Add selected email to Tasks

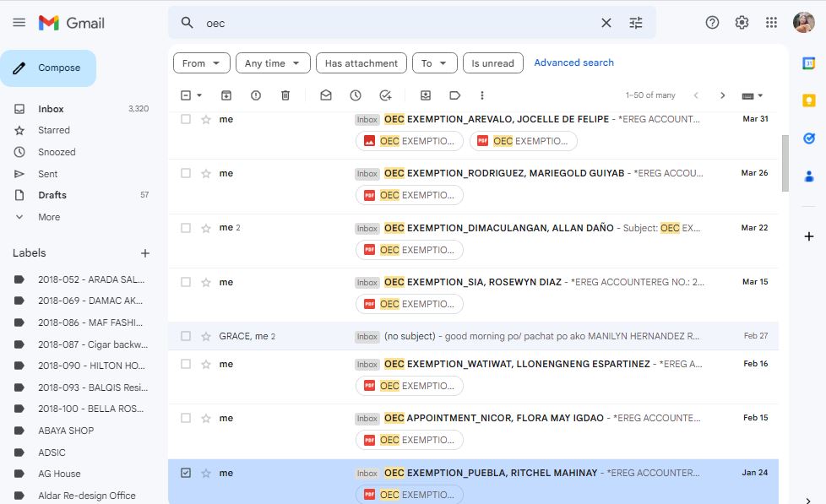[385, 95]
